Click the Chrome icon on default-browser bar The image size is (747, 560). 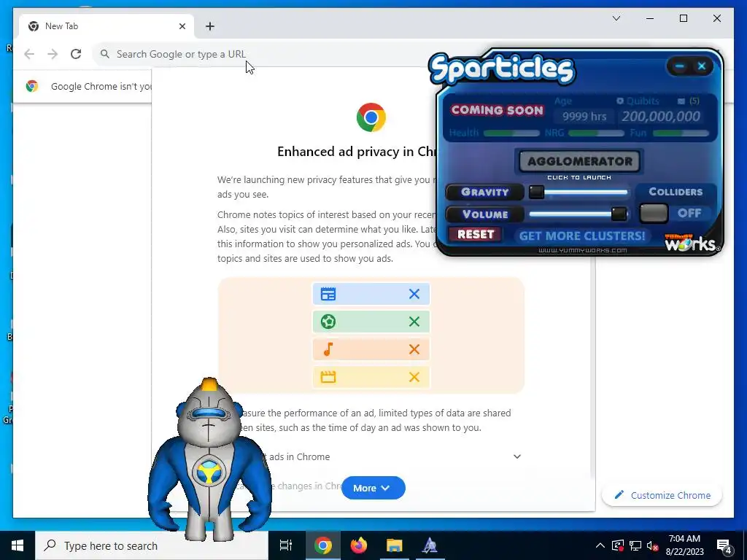tap(32, 86)
